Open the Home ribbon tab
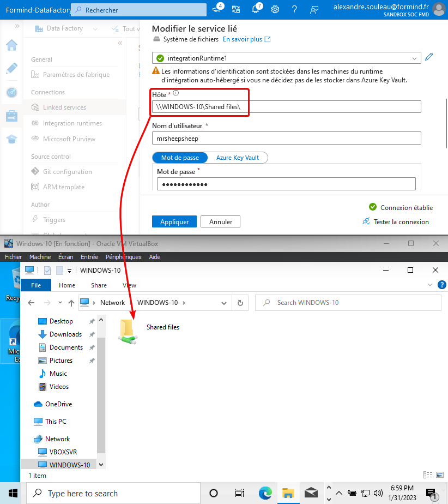Viewport: 448px width, 504px height. click(67, 285)
